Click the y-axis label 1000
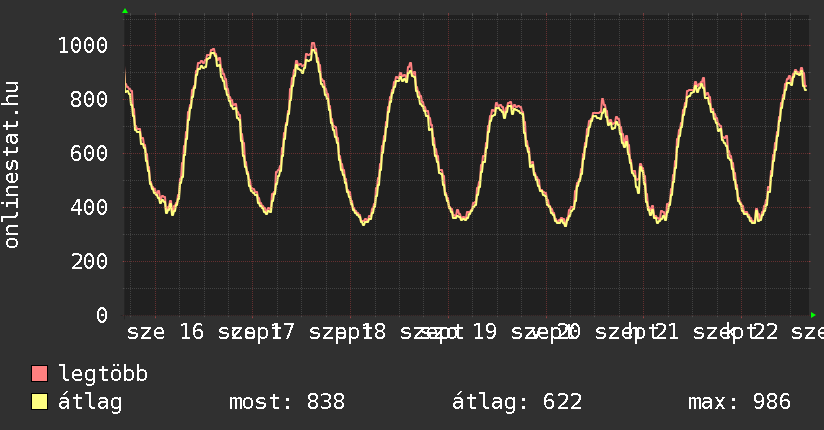This screenshot has width=824, height=430. (x=83, y=46)
